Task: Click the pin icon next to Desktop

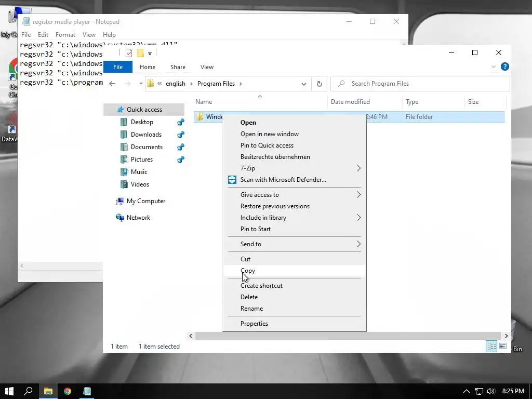Action: pos(181,122)
